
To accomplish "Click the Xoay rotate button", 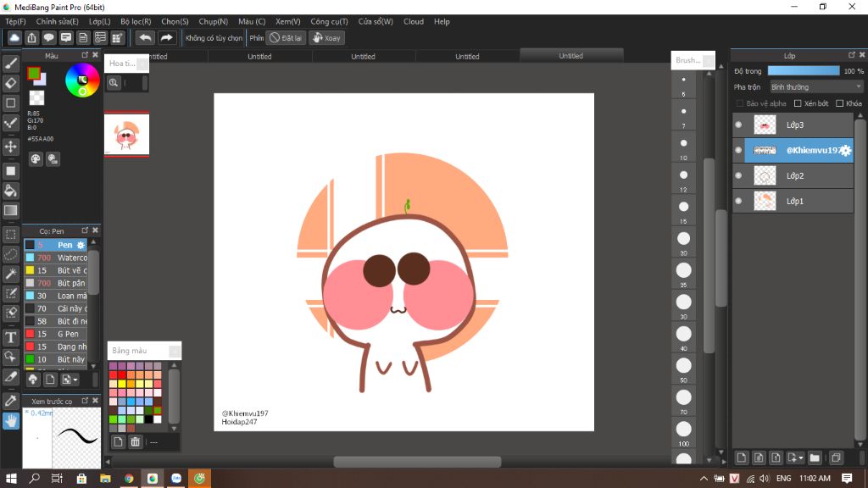I will coord(326,37).
